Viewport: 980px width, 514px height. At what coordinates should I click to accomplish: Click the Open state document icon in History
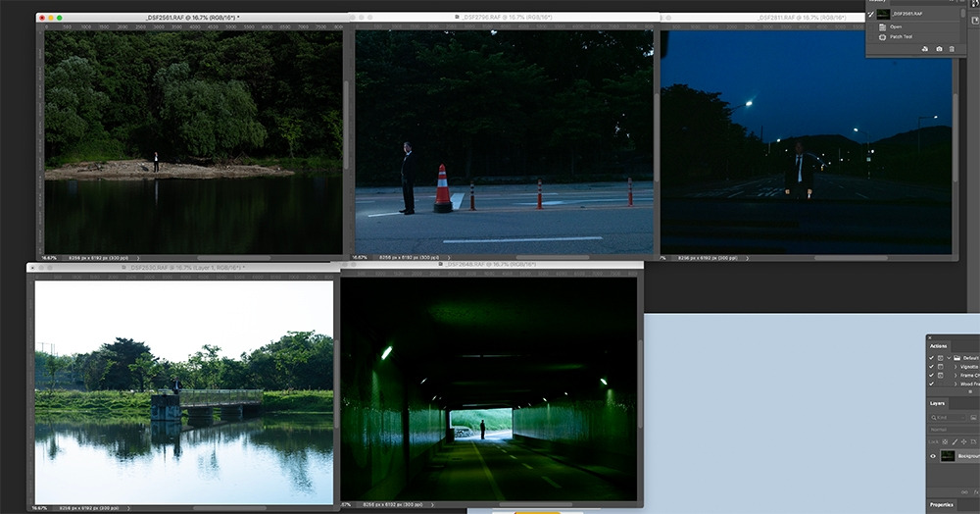[883, 27]
